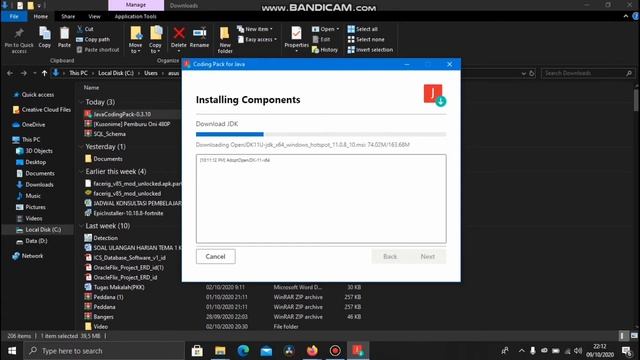Screen dimensions: 640x360
Task: Click Users in the address path
Action: (x=151, y=73)
